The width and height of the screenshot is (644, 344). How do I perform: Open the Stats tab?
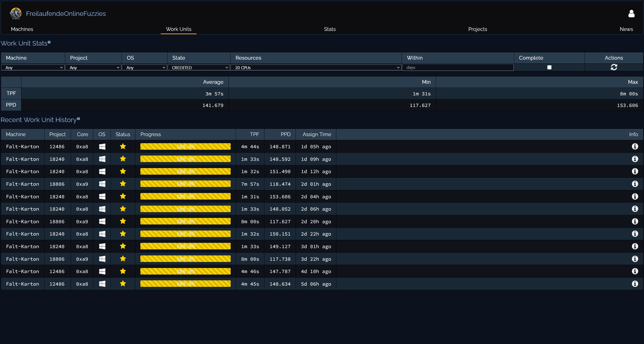330,29
